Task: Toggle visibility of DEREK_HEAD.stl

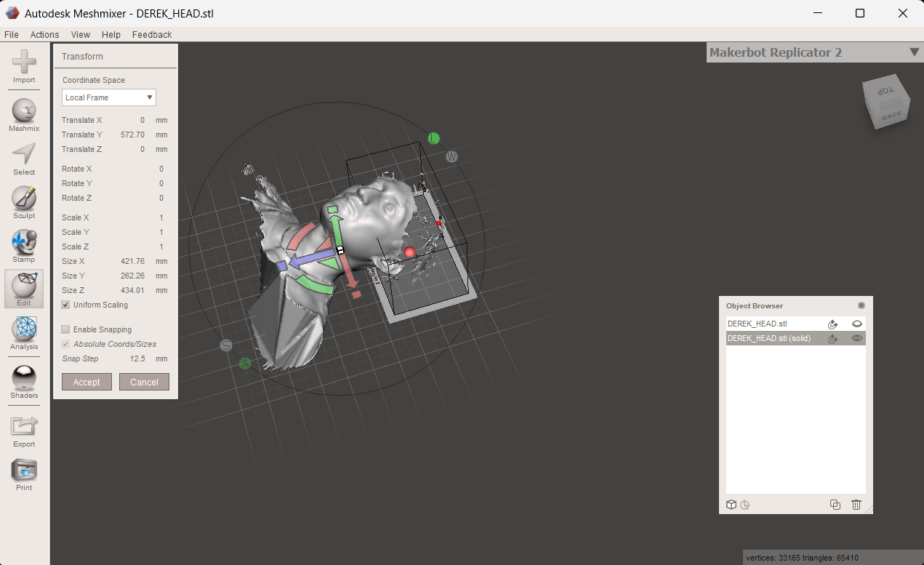Action: 857,324
